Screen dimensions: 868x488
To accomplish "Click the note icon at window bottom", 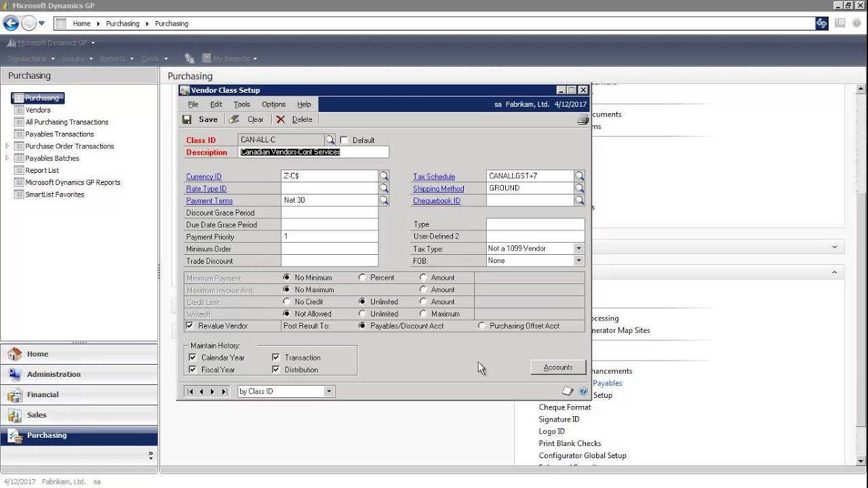I will tap(568, 391).
